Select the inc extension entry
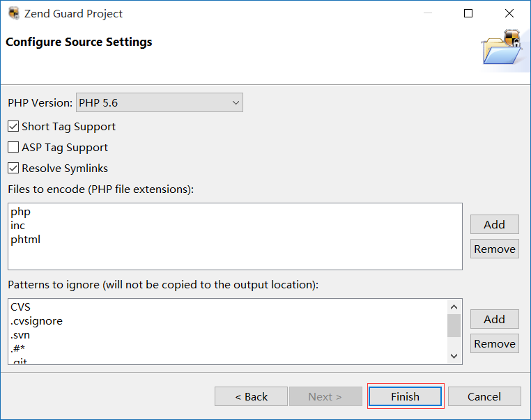The height and width of the screenshot is (420, 531). [x=18, y=226]
